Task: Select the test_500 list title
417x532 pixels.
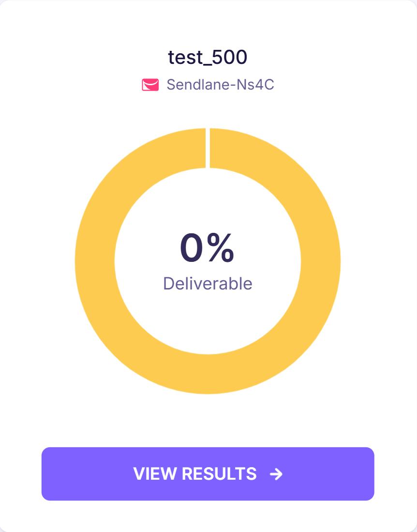Action: pyautogui.click(x=208, y=57)
